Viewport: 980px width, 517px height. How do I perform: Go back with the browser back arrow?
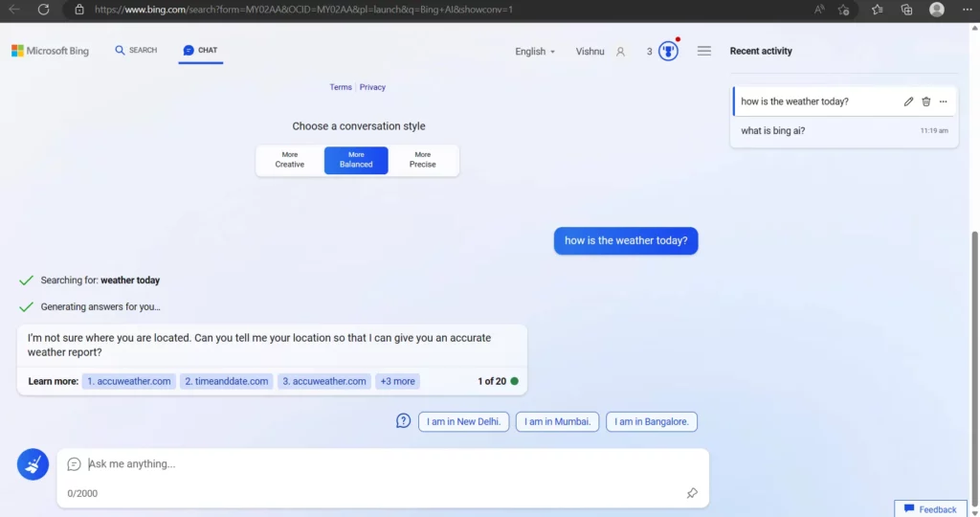tap(13, 10)
